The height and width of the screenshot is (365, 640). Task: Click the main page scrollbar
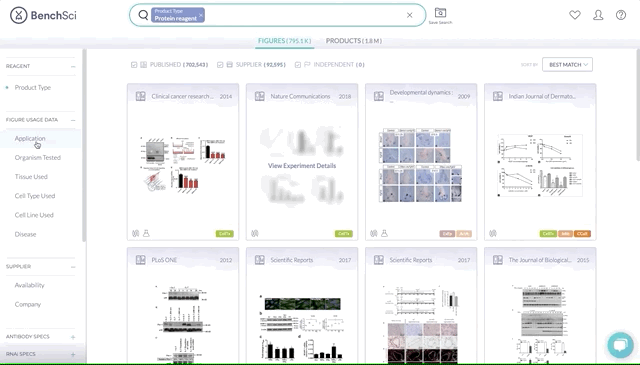tap(638, 105)
